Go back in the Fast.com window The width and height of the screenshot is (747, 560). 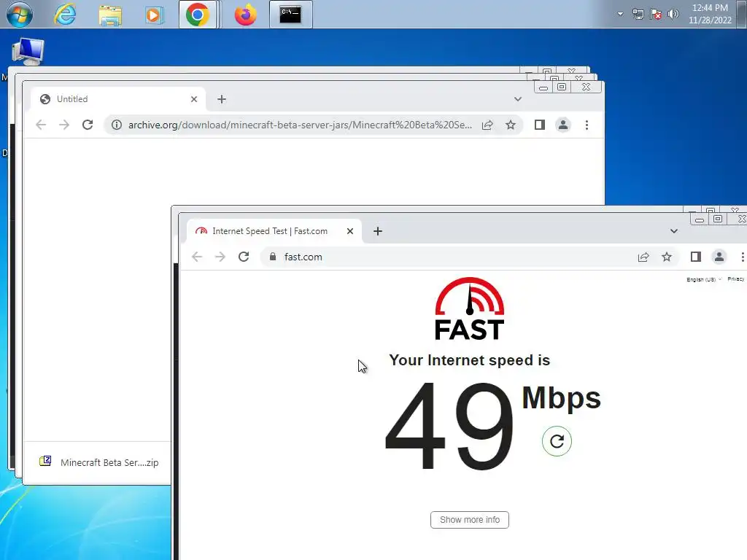(x=197, y=257)
